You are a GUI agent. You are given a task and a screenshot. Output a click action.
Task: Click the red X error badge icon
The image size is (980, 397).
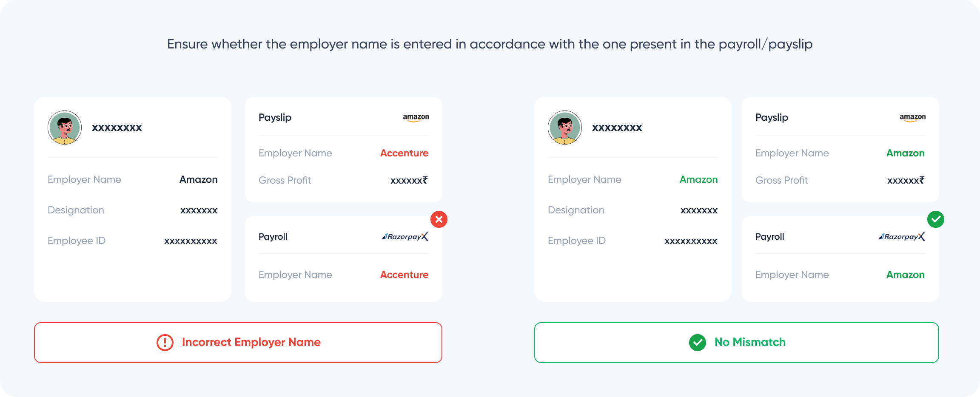(439, 219)
